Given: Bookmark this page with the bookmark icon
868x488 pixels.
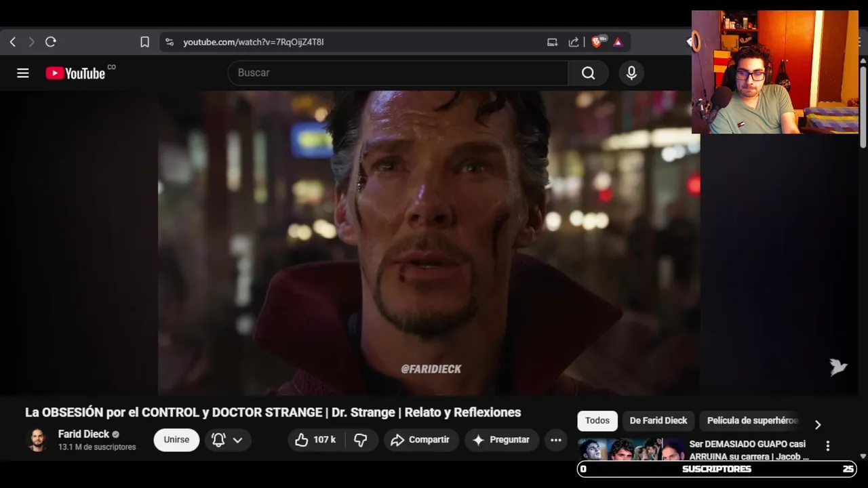Looking at the screenshot, I should [x=144, y=42].
